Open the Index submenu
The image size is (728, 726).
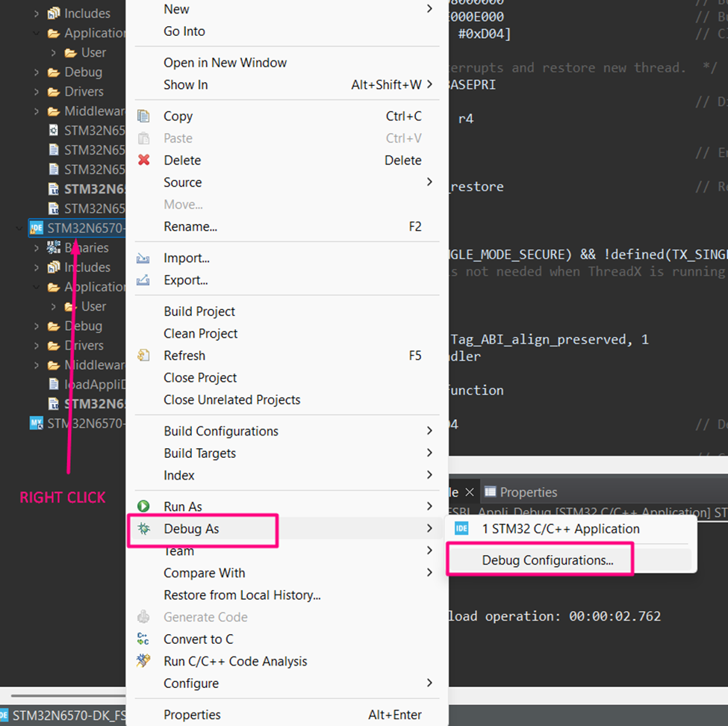[287, 475]
